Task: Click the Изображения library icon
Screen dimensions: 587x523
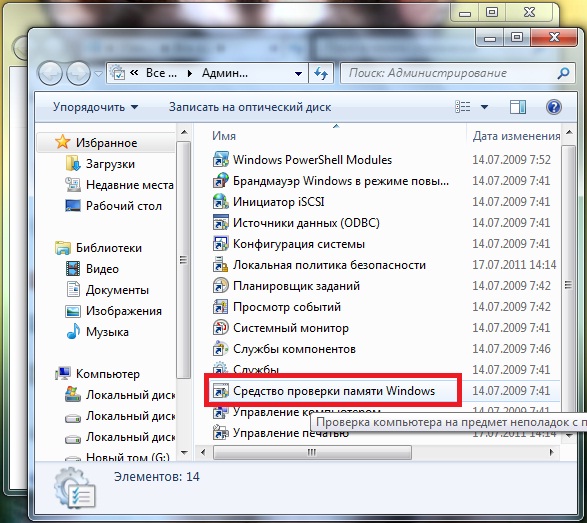Action: (x=73, y=311)
